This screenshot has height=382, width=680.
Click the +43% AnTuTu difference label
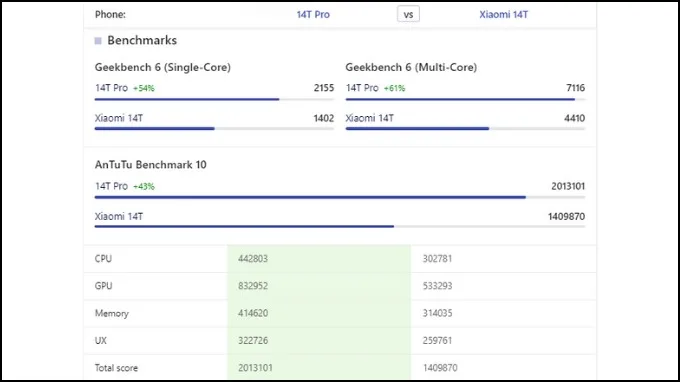pos(144,186)
